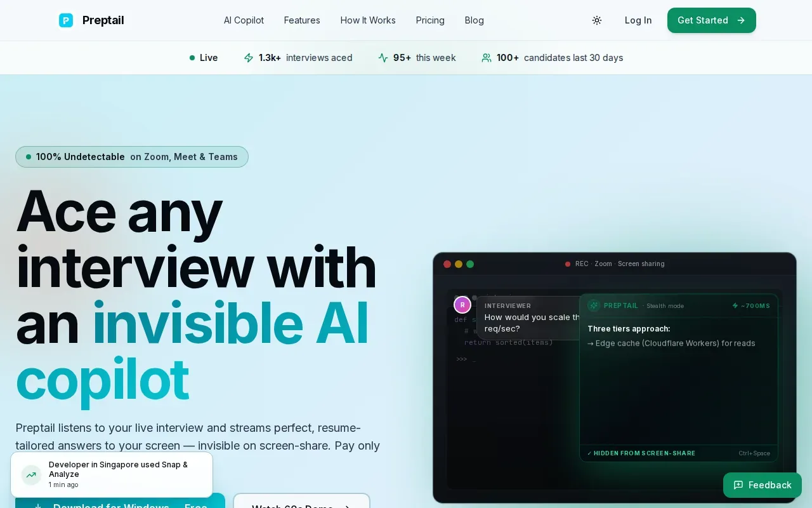Click the Feedback chat bubble icon
Image resolution: width=812 pixels, height=508 pixels.
[738, 485]
